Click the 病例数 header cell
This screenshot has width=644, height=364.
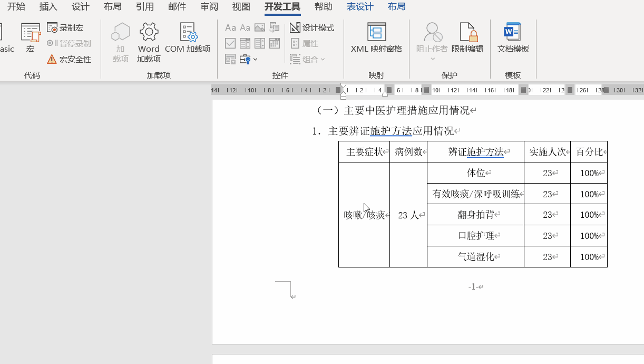(408, 152)
